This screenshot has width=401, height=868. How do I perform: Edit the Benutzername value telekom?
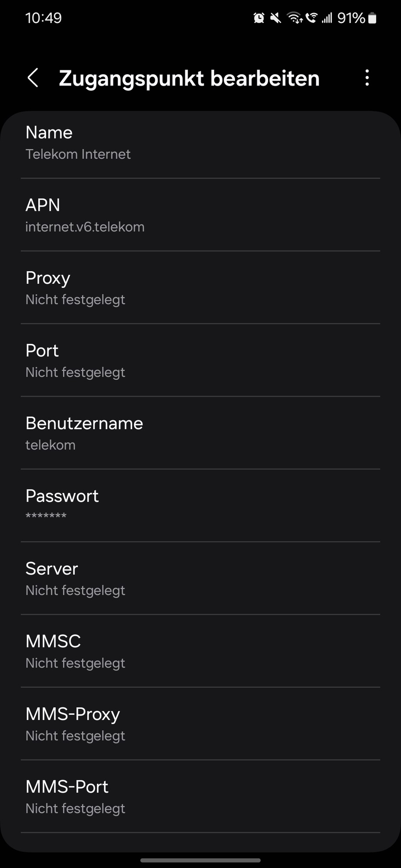[x=200, y=433]
